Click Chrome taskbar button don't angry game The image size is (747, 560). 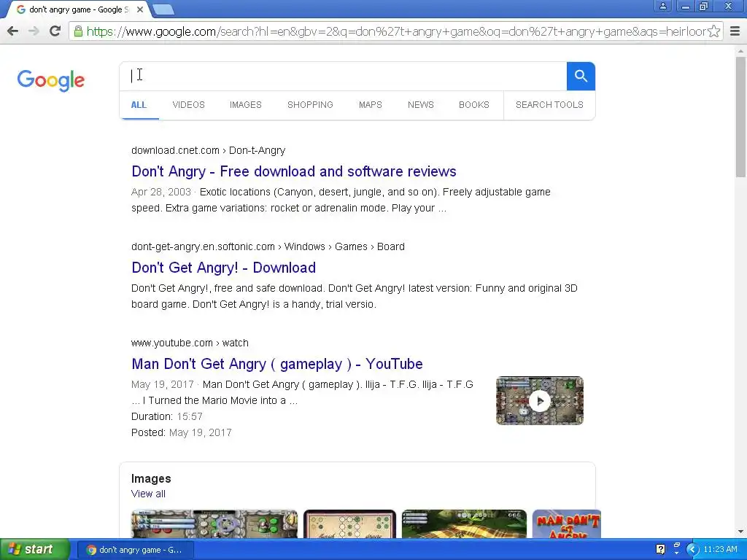(x=135, y=550)
